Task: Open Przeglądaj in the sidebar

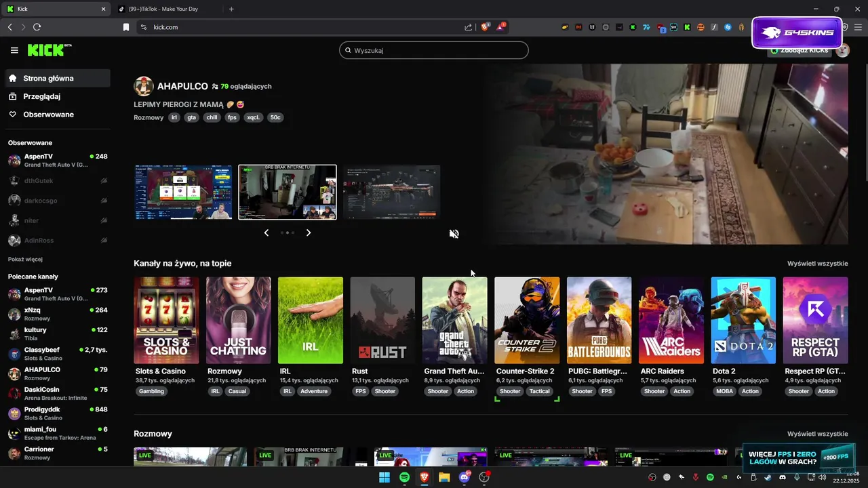Action: (58, 96)
